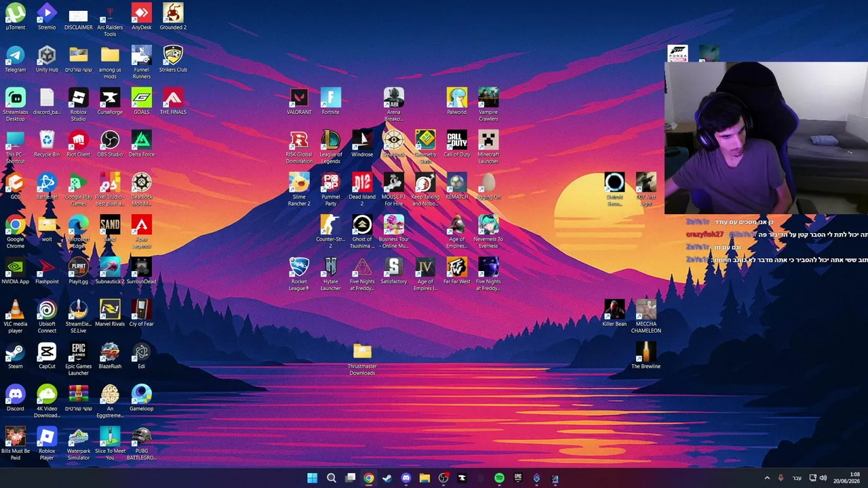The image size is (868, 488).
Task: Select the Telegram desktop shortcut
Action: click(x=15, y=60)
